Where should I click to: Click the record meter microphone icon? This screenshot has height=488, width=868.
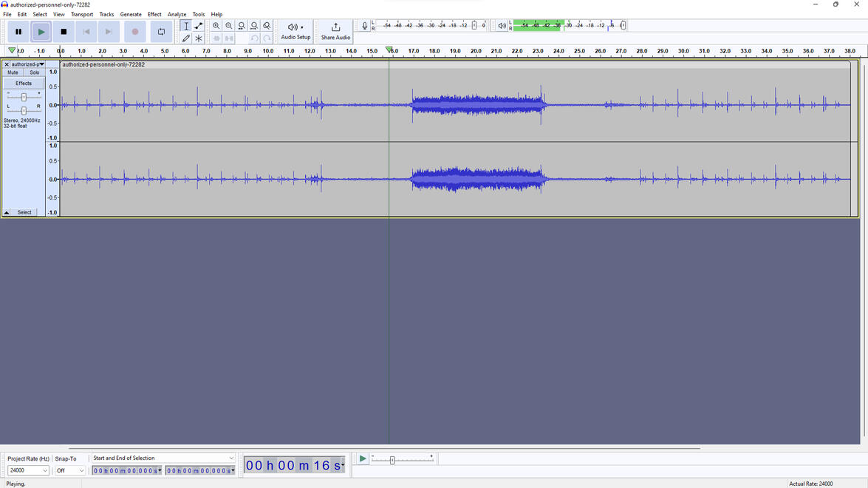point(364,26)
